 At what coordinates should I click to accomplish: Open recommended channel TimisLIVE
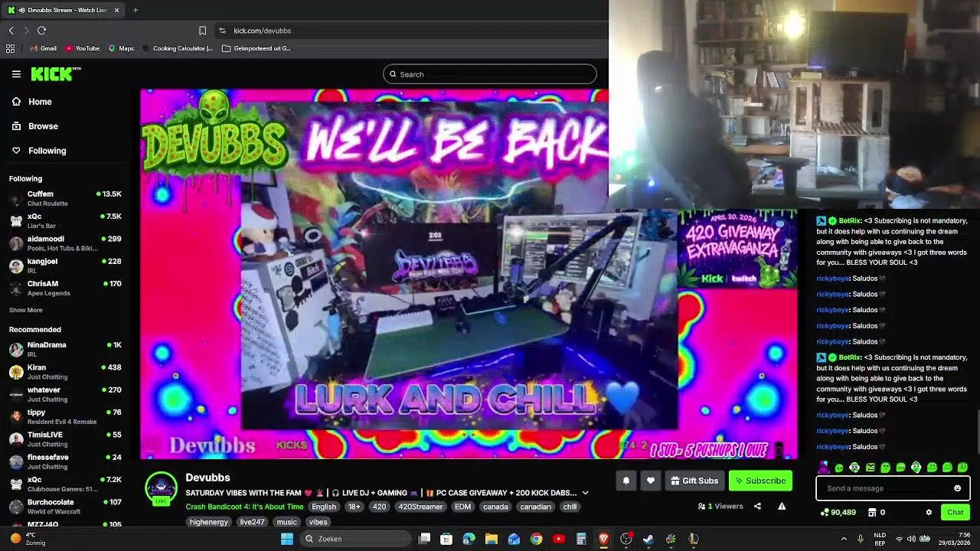(x=65, y=439)
